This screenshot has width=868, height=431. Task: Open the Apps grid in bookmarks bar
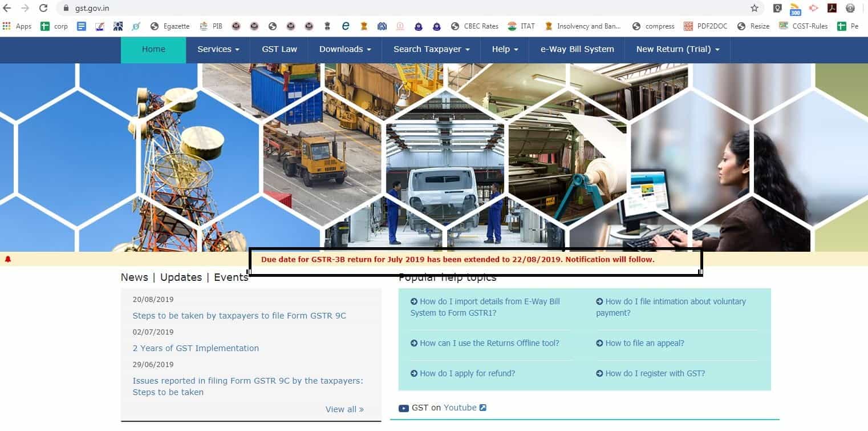click(17, 26)
